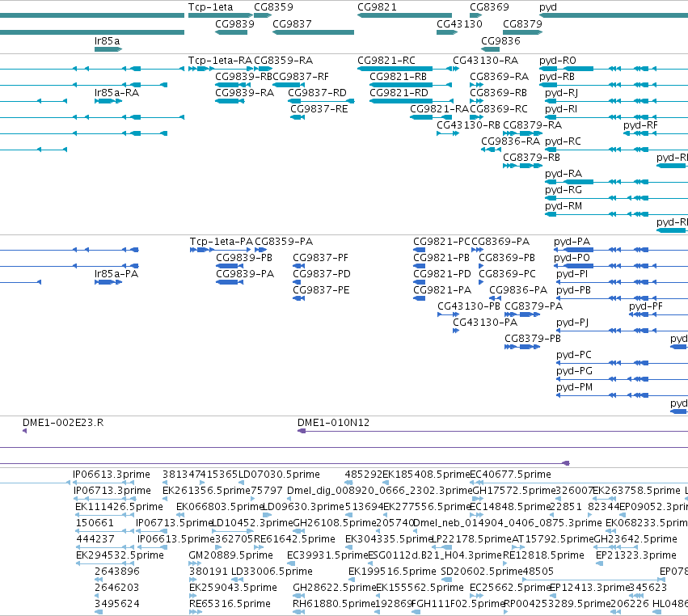The image size is (688, 616).
Task: Click the CG8379-RA transcript label
Action: [532, 125]
